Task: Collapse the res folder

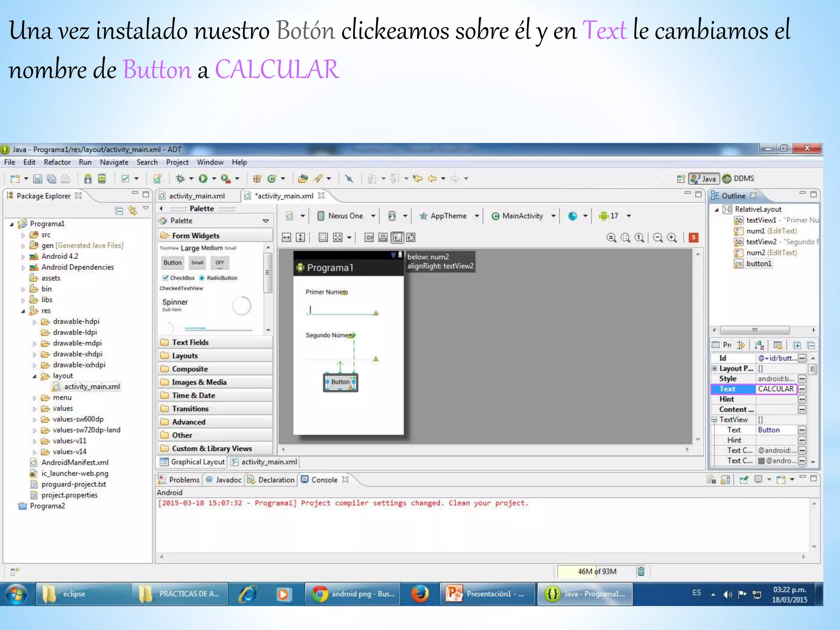Action: coord(23,311)
